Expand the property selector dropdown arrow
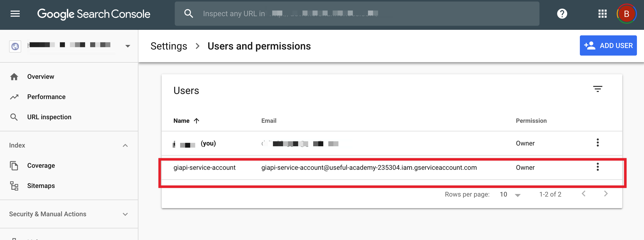 tap(128, 46)
